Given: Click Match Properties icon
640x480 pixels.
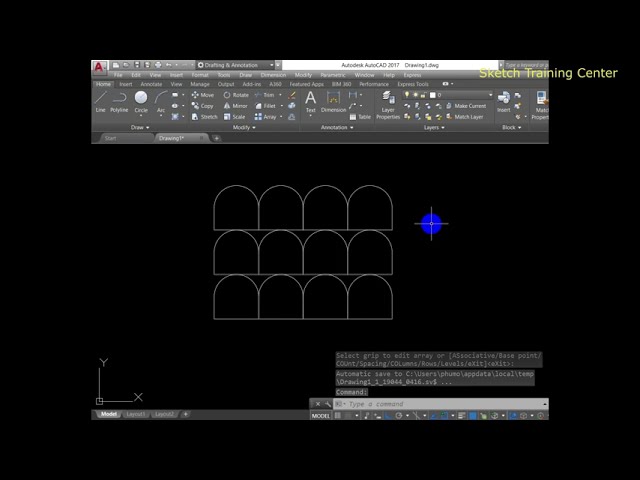Looking at the screenshot, I should point(541,105).
